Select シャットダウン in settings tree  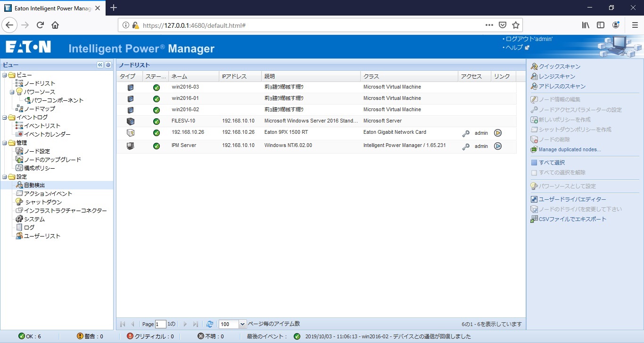pos(43,202)
